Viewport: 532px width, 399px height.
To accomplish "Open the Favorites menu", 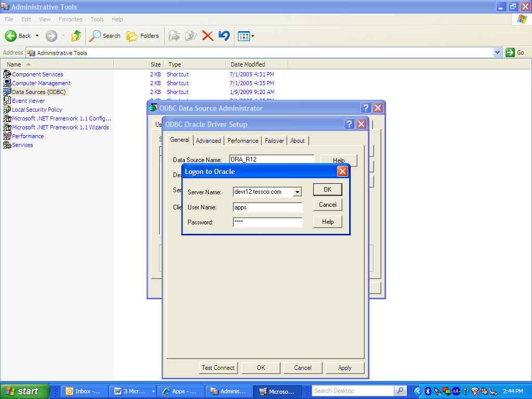I will [71, 19].
